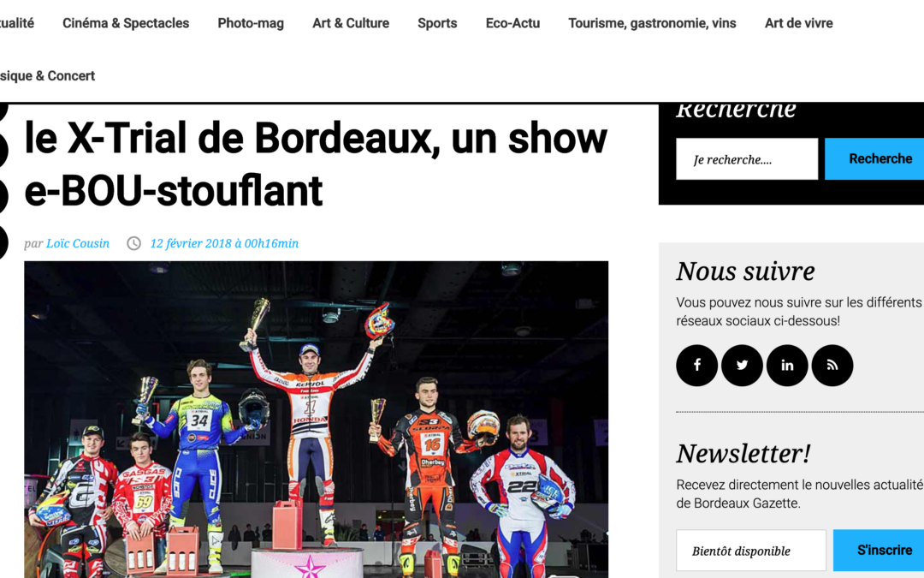This screenshot has width=924, height=578.
Task: Click the S'inscrire newsletter button
Action: tap(879, 550)
